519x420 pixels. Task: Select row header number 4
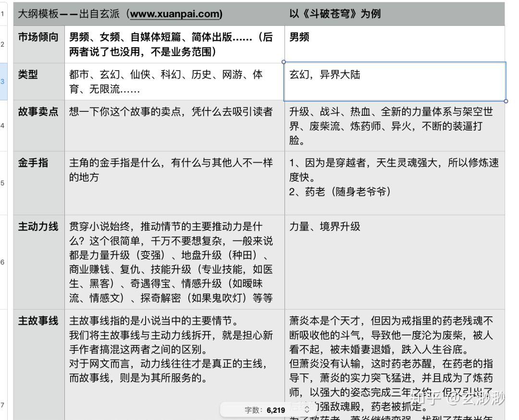[3, 126]
